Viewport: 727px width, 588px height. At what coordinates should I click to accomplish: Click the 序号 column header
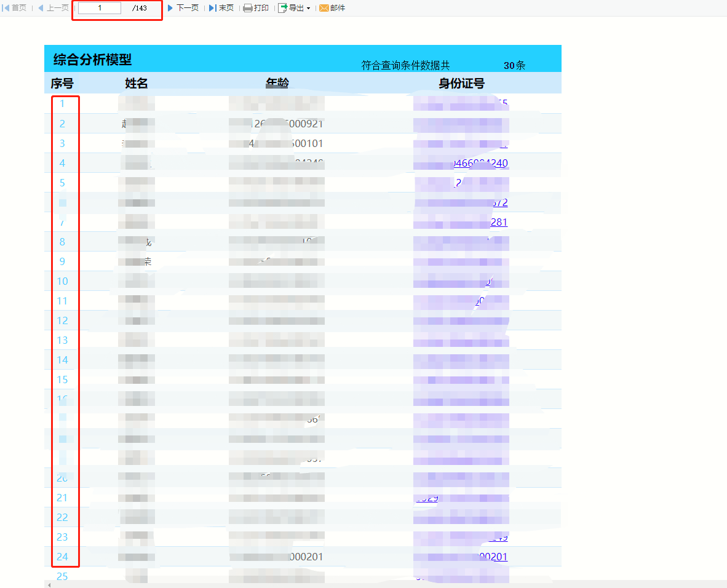[62, 84]
